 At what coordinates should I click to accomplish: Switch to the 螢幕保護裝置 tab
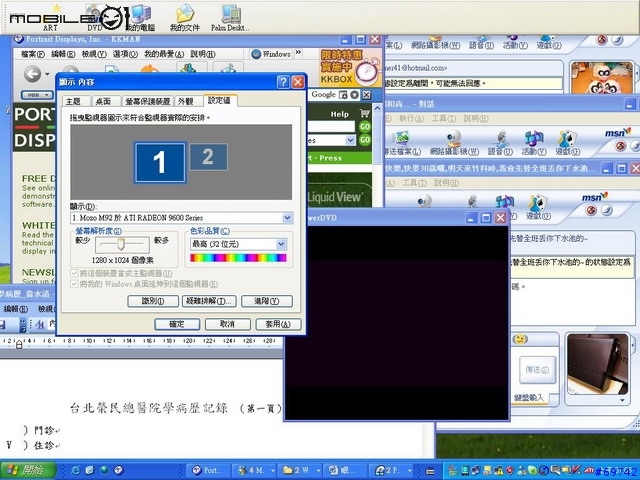(x=147, y=101)
